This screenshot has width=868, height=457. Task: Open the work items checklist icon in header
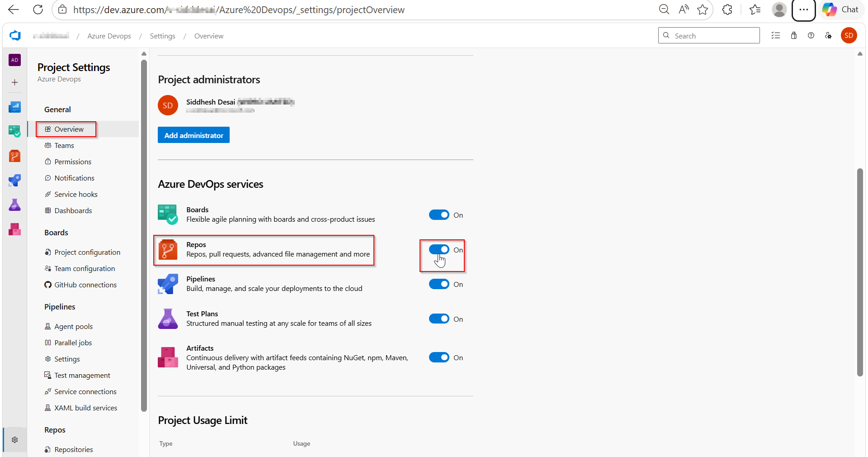776,35
